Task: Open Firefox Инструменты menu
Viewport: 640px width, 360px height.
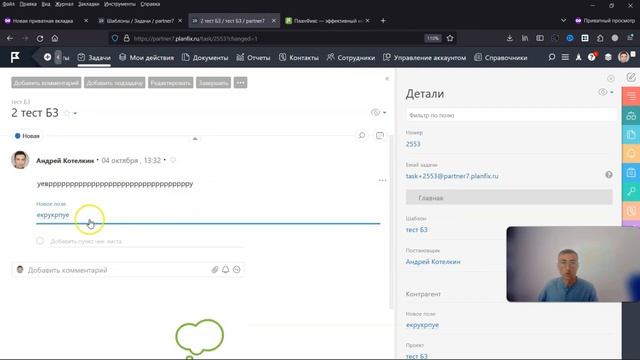Action: [x=120, y=4]
